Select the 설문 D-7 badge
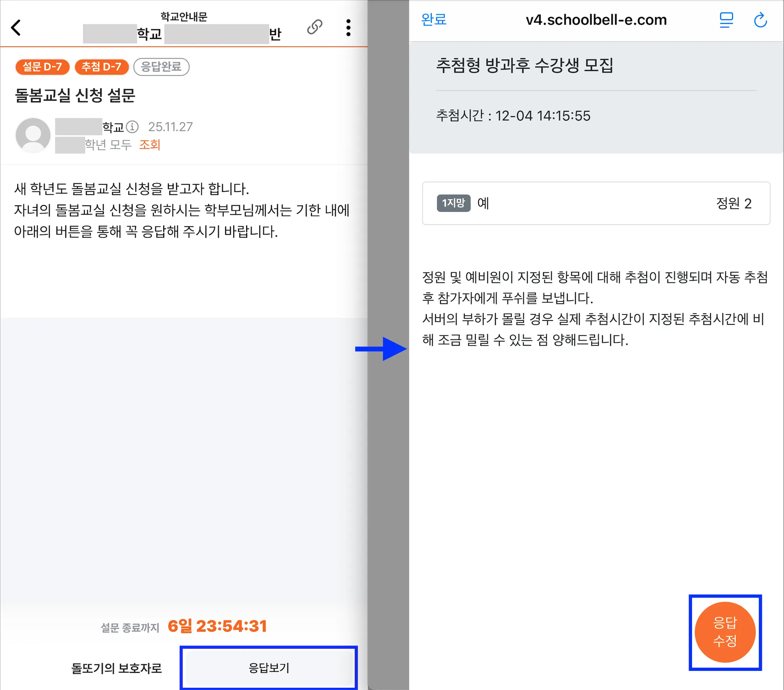 (x=42, y=67)
